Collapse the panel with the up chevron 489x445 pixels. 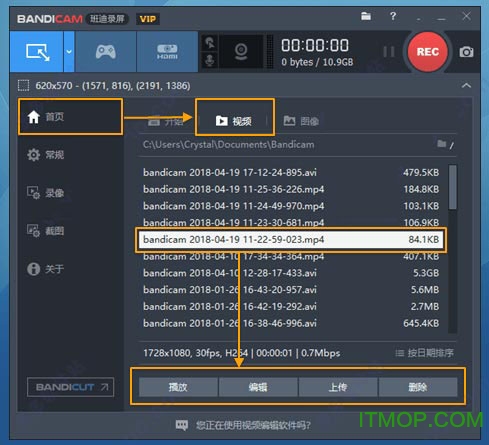point(466,86)
